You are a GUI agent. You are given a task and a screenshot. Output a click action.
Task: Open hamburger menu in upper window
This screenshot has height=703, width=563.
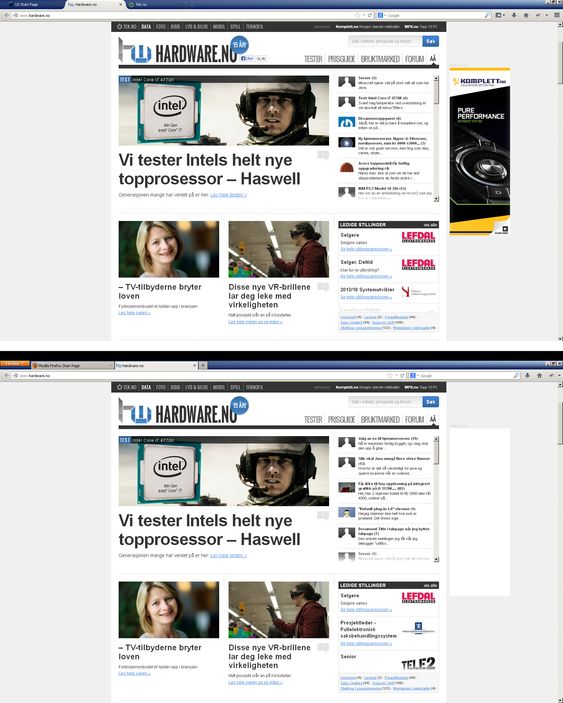pos(557,15)
